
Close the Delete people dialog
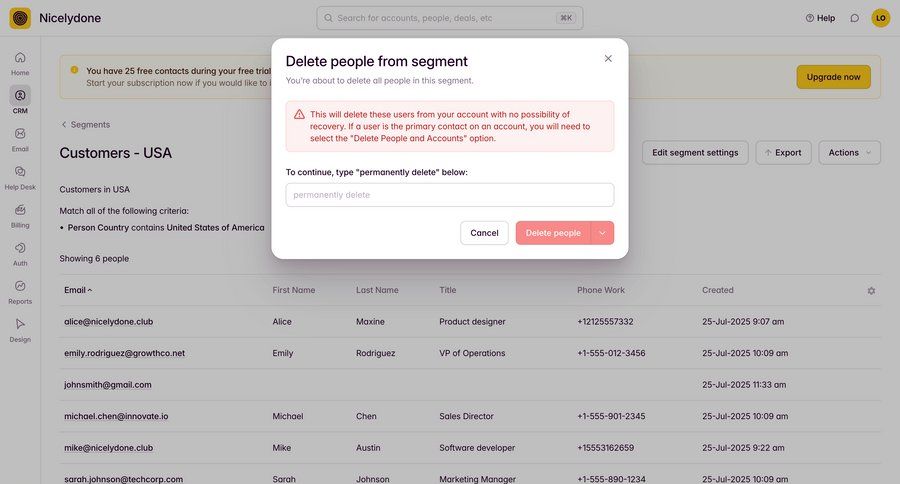click(608, 59)
